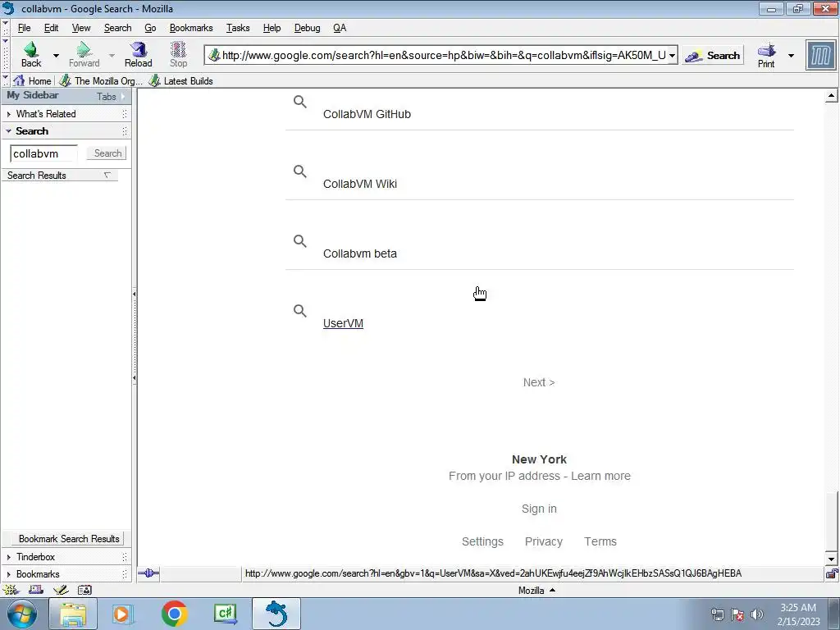Click The Mozilla Org bookmark
This screenshot has width=840, height=630.
click(x=102, y=81)
